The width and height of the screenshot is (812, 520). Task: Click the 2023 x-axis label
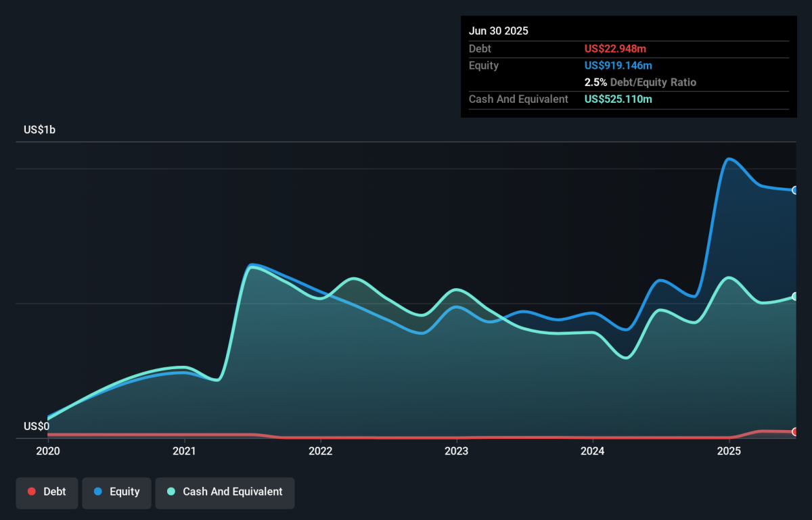click(x=457, y=451)
